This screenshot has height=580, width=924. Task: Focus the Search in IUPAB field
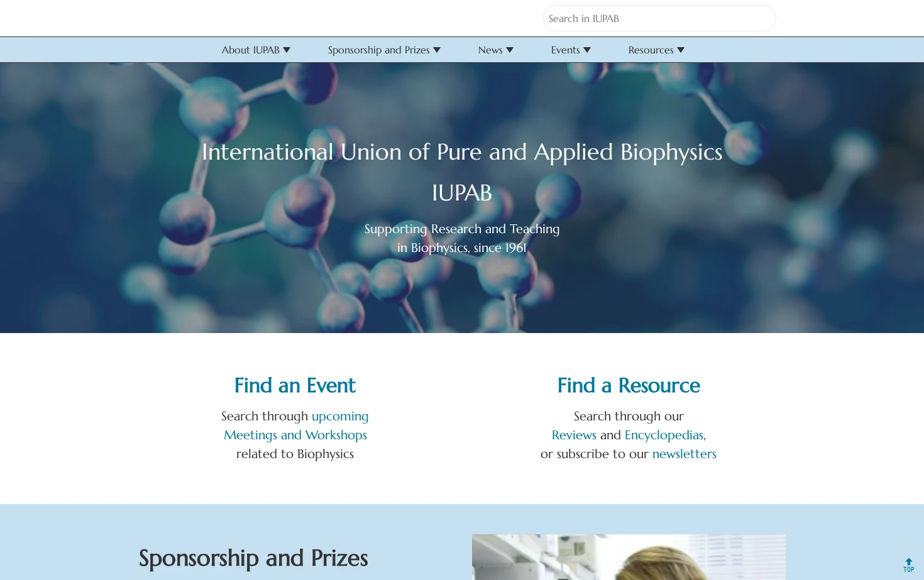point(659,18)
